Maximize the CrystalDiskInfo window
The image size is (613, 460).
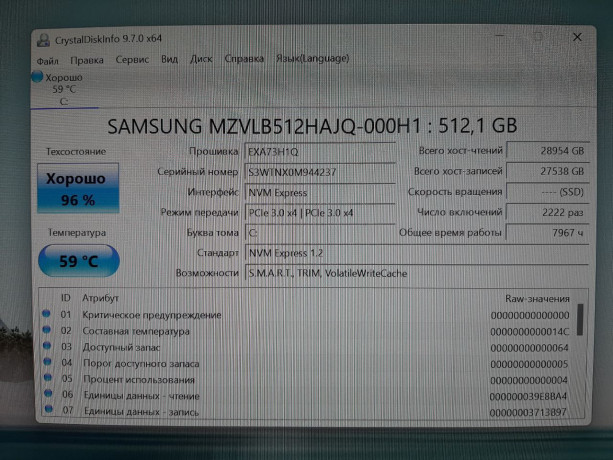(538, 37)
